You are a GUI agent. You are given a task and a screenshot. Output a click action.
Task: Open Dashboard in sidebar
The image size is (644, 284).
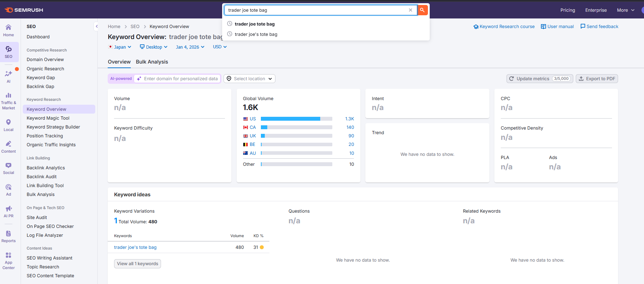[38, 37]
